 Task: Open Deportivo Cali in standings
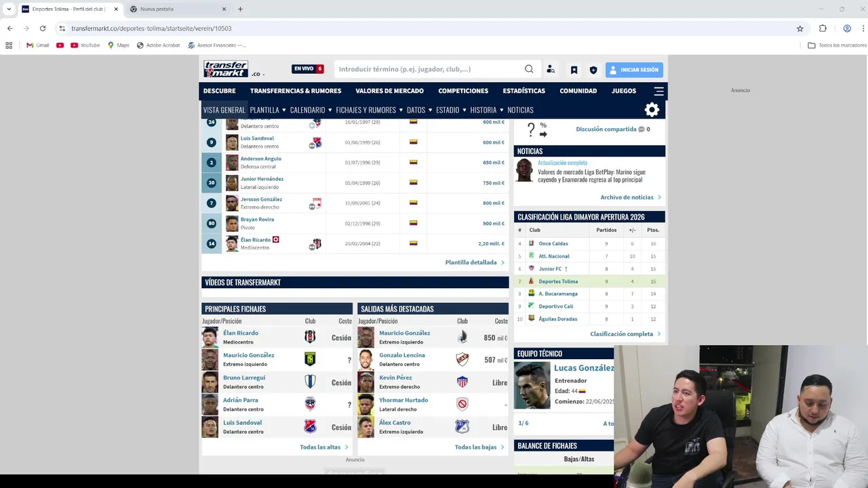click(555, 306)
